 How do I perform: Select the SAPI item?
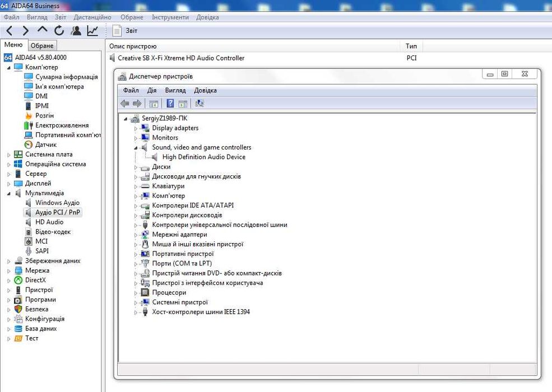tap(42, 251)
